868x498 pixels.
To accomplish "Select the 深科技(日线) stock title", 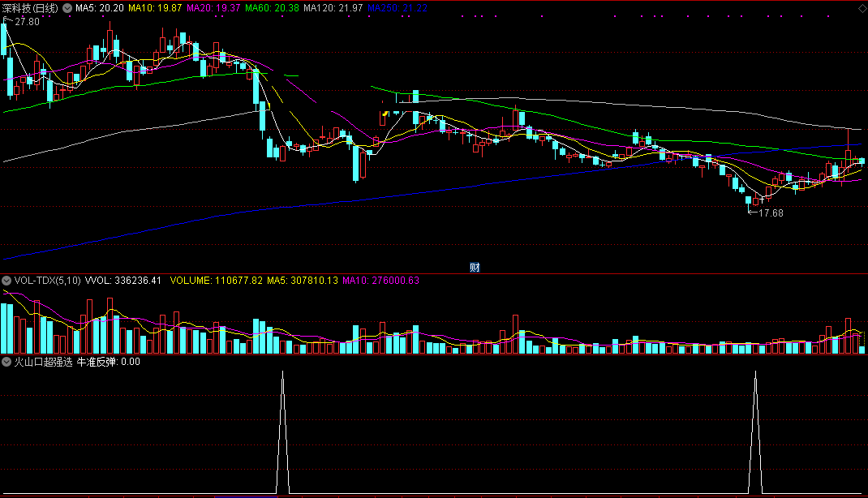I will [30, 8].
